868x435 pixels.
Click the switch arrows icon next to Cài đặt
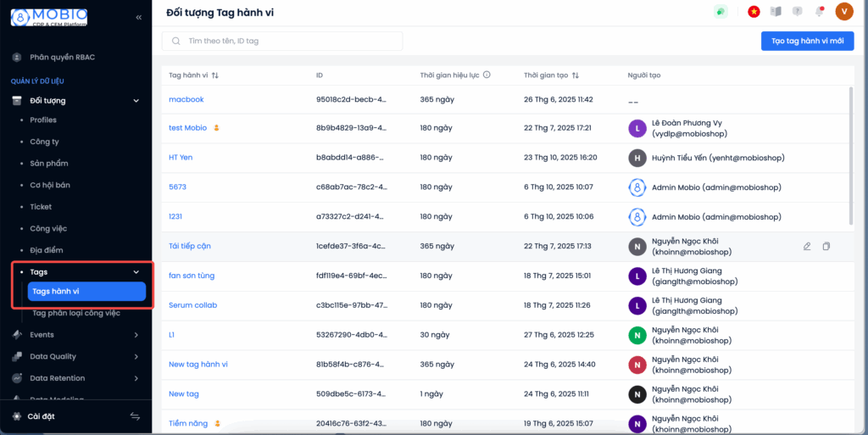[135, 416]
